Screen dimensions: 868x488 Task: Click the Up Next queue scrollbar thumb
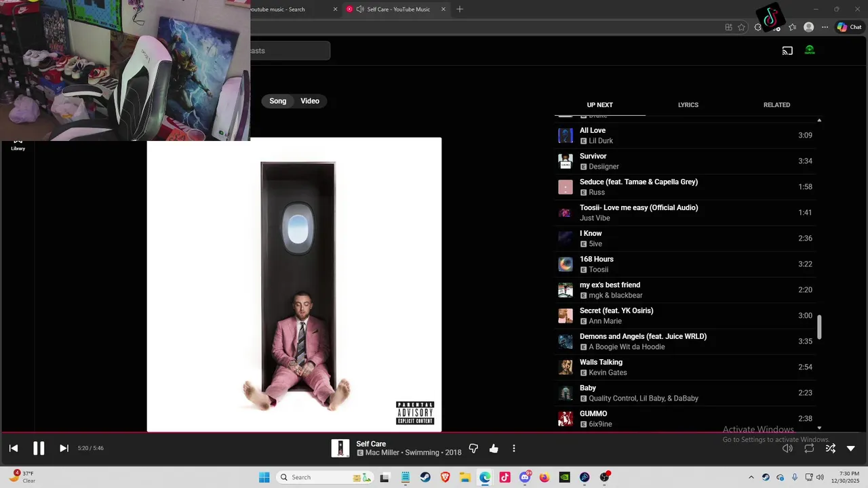tap(819, 327)
